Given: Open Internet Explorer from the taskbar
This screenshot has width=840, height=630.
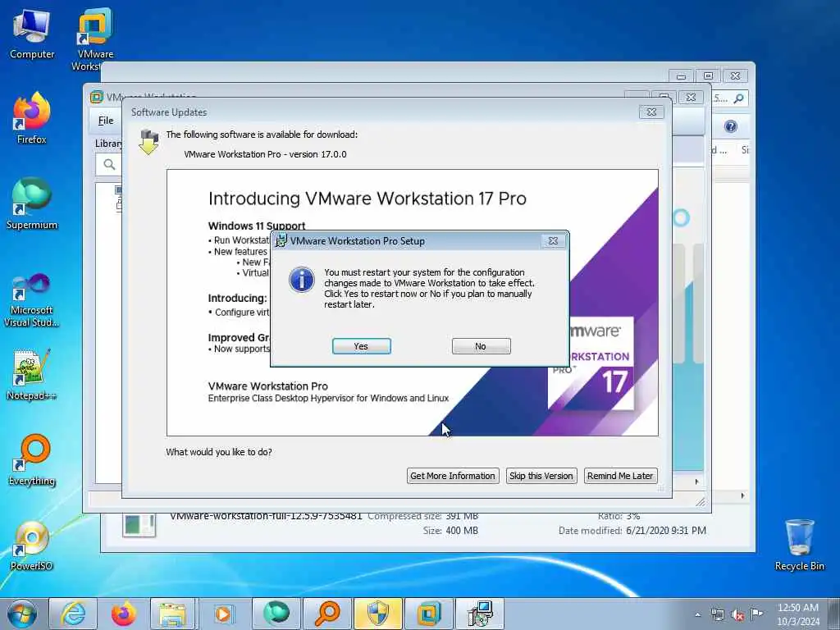Looking at the screenshot, I should 73,614.
